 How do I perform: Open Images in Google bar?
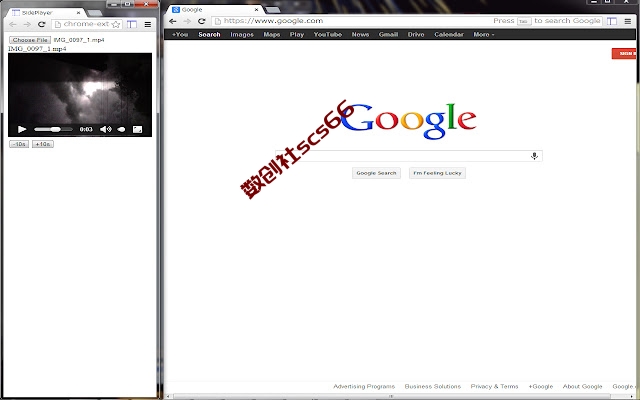[x=242, y=35]
